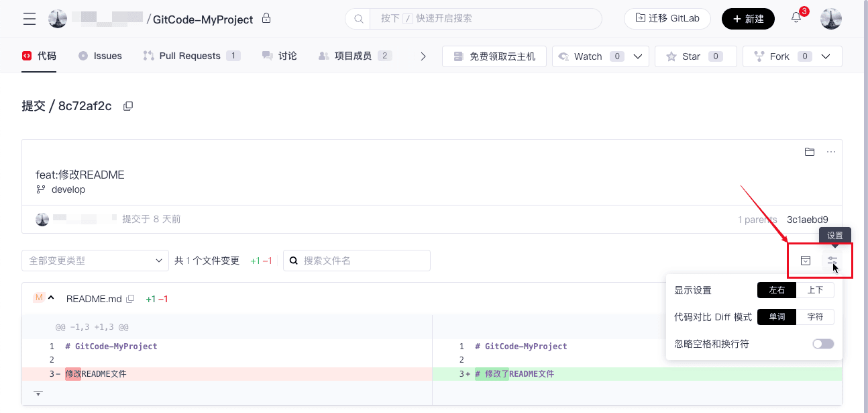Click the diff settings sliders icon
This screenshot has width=868, height=413.
[x=832, y=261]
